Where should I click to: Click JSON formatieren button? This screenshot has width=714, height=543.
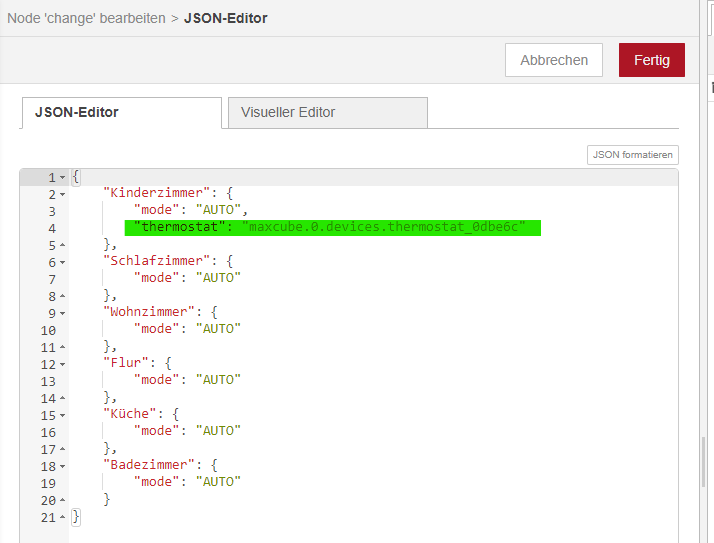click(632, 155)
